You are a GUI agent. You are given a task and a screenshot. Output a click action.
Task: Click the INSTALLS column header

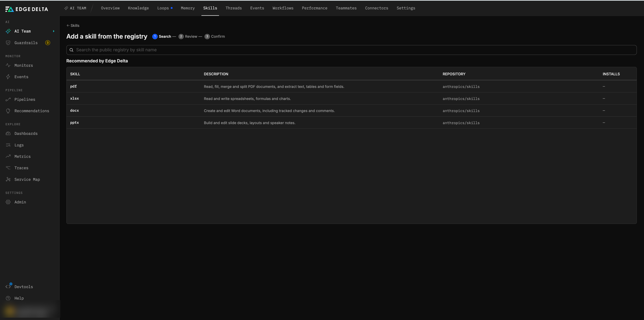click(x=611, y=74)
